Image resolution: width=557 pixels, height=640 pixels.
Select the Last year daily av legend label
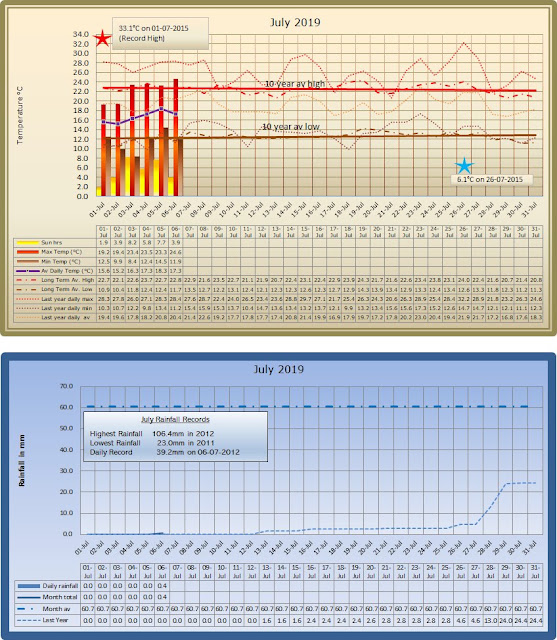(x=66, y=317)
